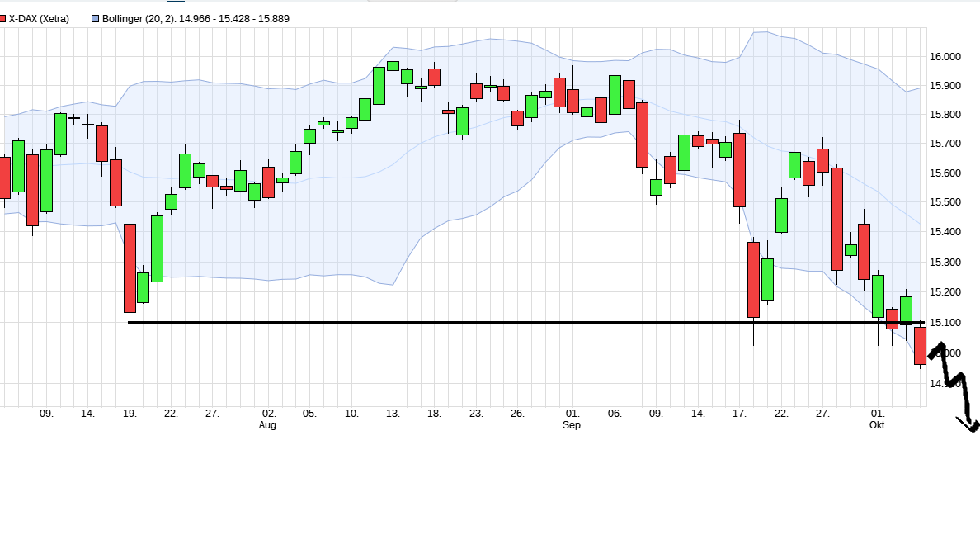
Task: Click the last red candlestick at chart's right edge
Action: point(920,346)
